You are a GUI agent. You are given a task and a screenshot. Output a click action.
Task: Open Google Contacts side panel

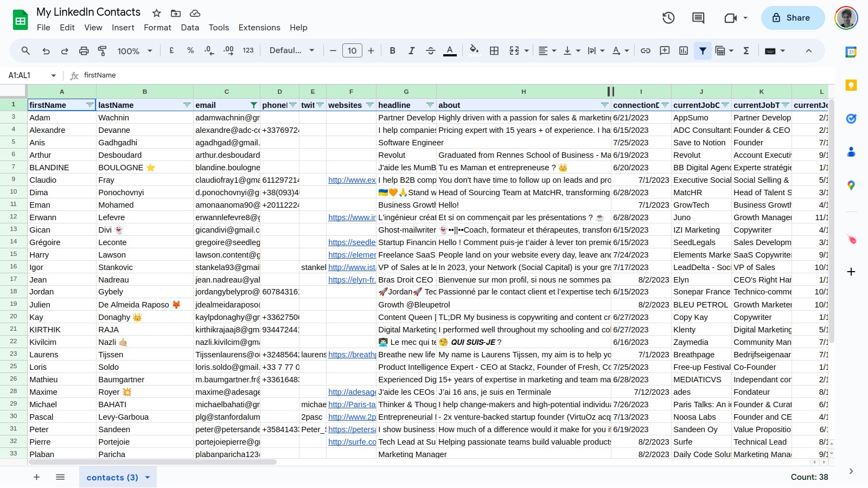pyautogui.click(x=851, y=152)
